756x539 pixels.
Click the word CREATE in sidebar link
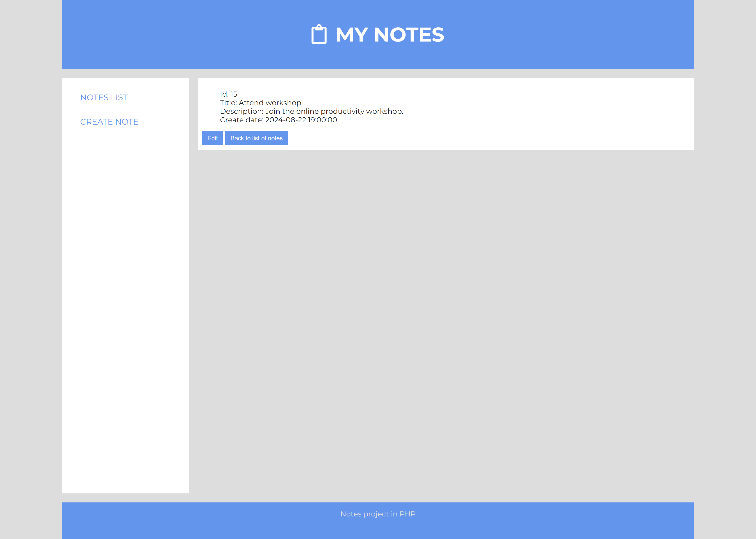(x=96, y=122)
